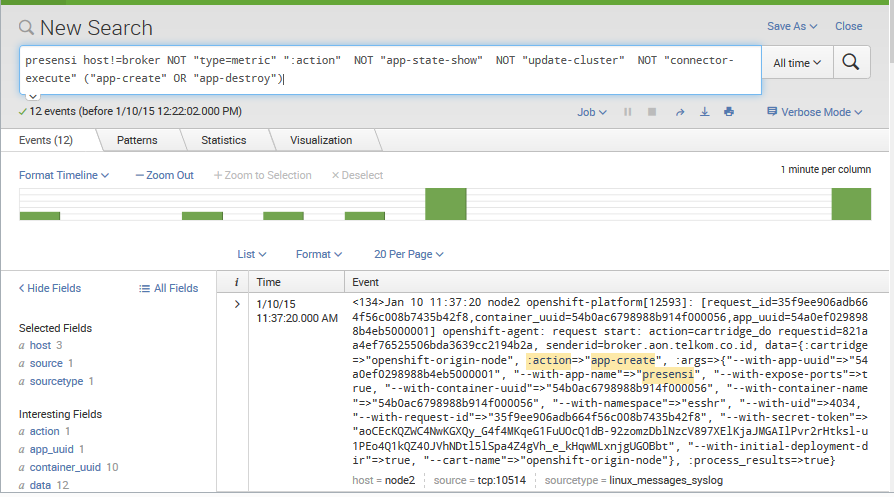This screenshot has height=497, width=894.
Task: Click Zoom to Selection
Action: pos(263,175)
